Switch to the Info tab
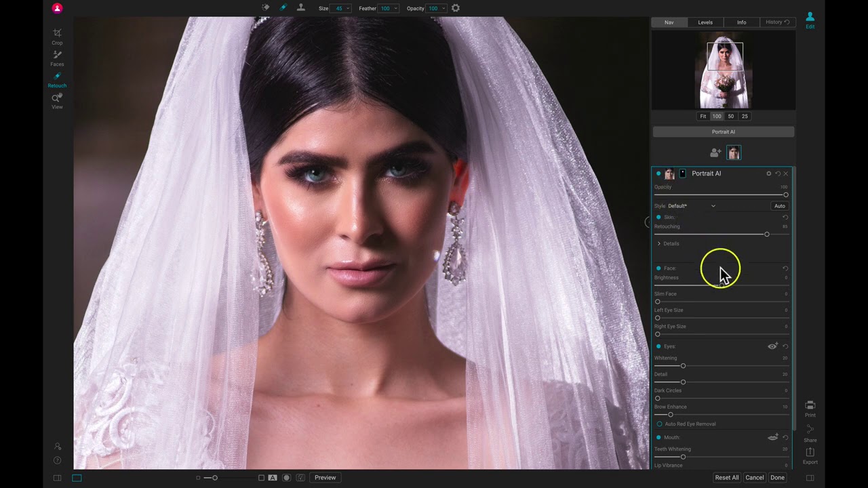The width and height of the screenshot is (868, 488). pos(741,22)
